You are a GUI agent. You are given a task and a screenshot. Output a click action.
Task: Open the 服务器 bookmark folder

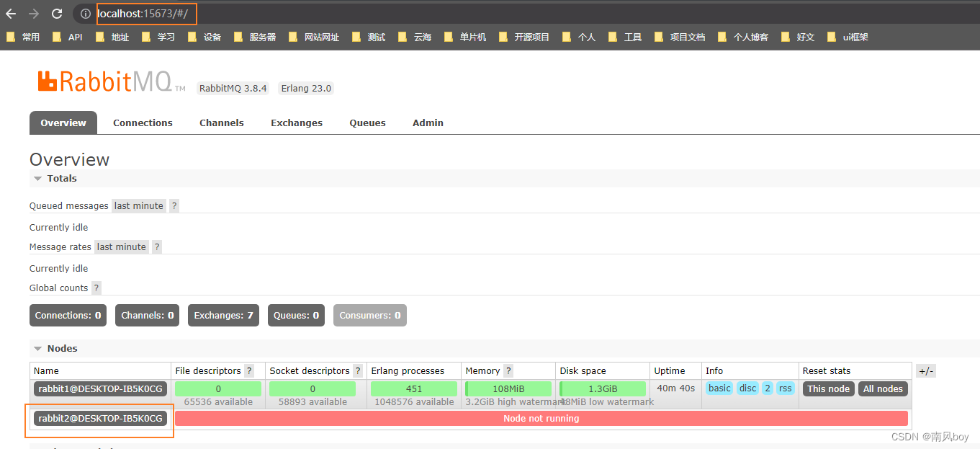point(255,37)
